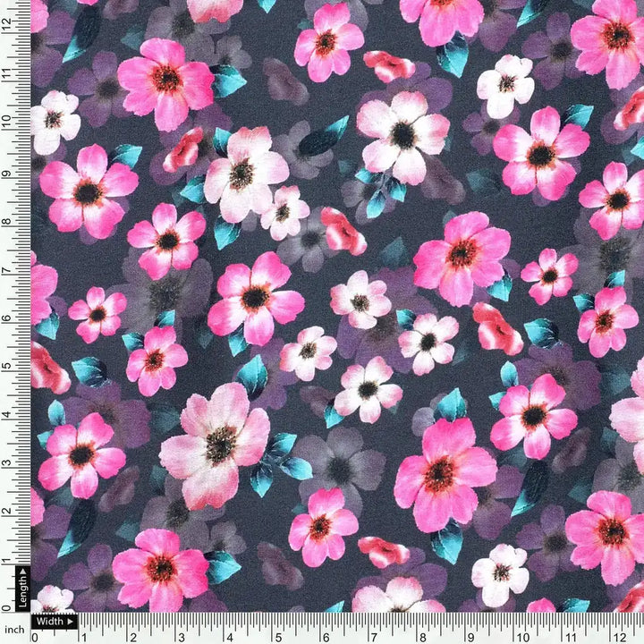Click the 0 mark on the width ruler
Image resolution: width=644 pixels, height=644 pixels.
click(x=35, y=636)
